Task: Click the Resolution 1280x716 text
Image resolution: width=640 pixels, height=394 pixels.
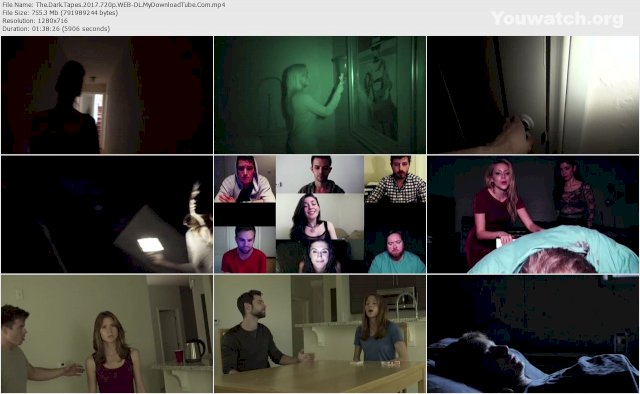Action: click(35, 20)
